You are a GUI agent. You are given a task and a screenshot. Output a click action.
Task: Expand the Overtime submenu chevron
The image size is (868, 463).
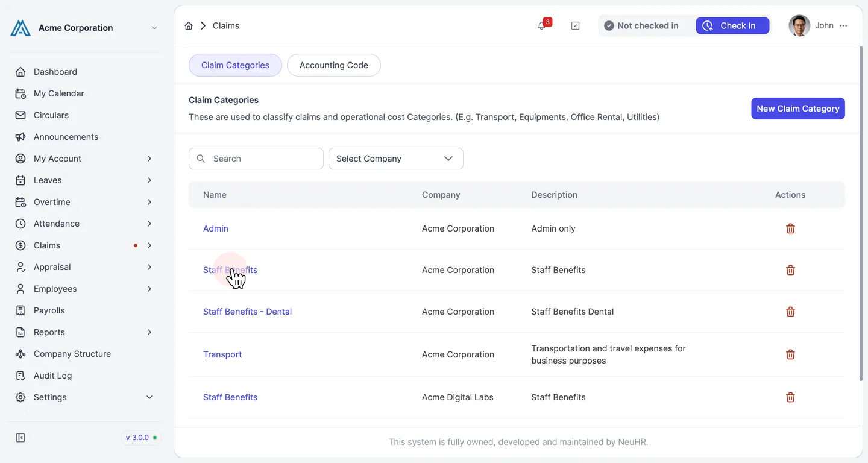[x=149, y=202]
